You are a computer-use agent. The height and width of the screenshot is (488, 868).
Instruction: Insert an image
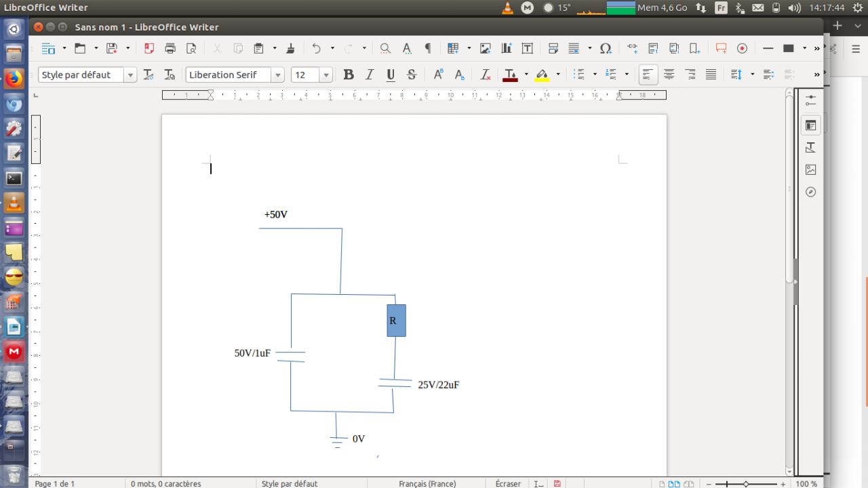[x=485, y=48]
